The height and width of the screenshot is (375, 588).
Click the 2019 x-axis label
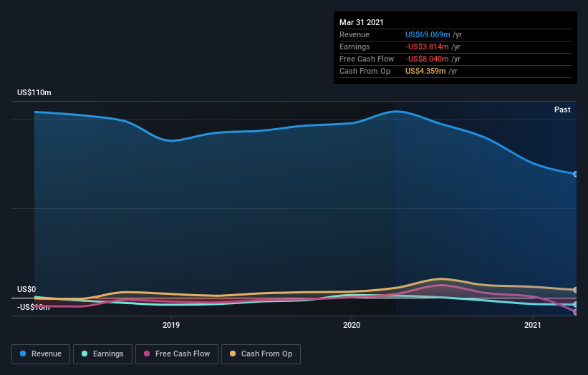pos(171,325)
